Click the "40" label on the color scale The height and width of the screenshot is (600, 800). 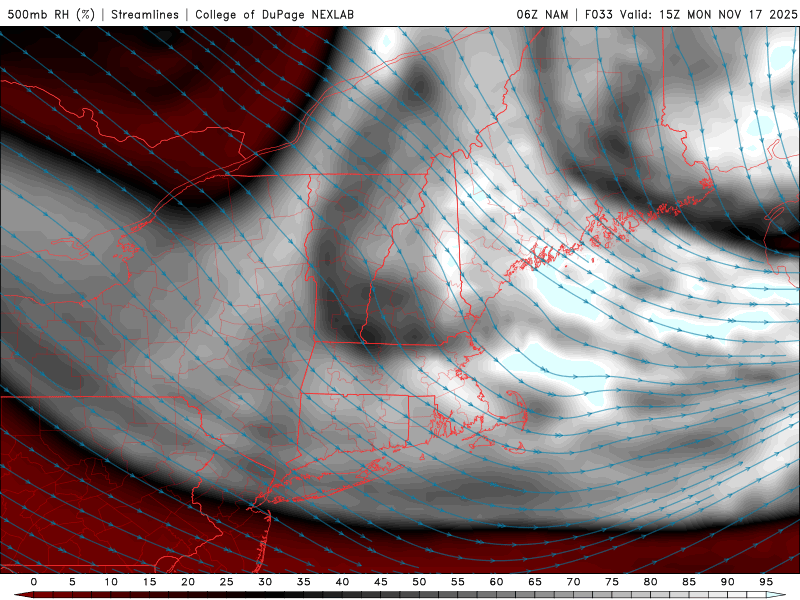pos(342,582)
